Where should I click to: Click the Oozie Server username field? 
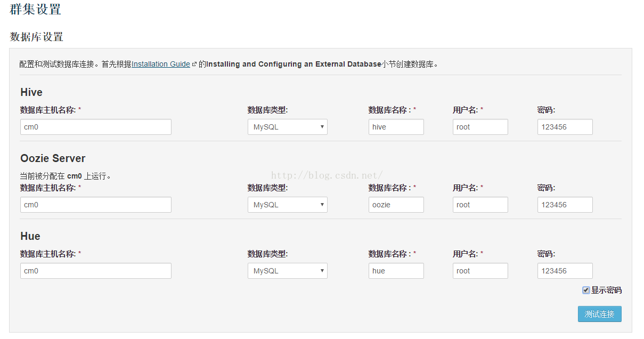pyautogui.click(x=480, y=205)
